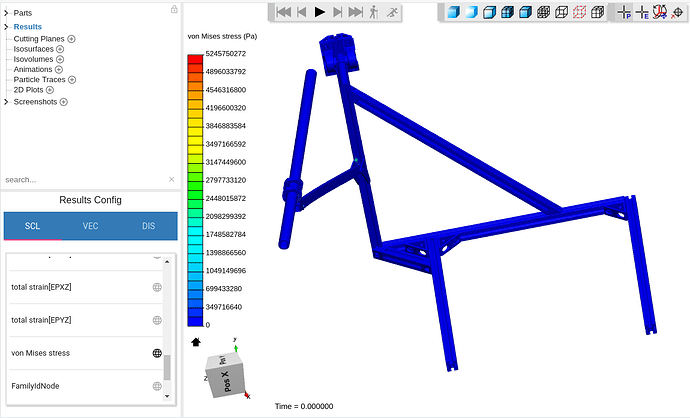Select von Mises stress result

click(x=40, y=353)
